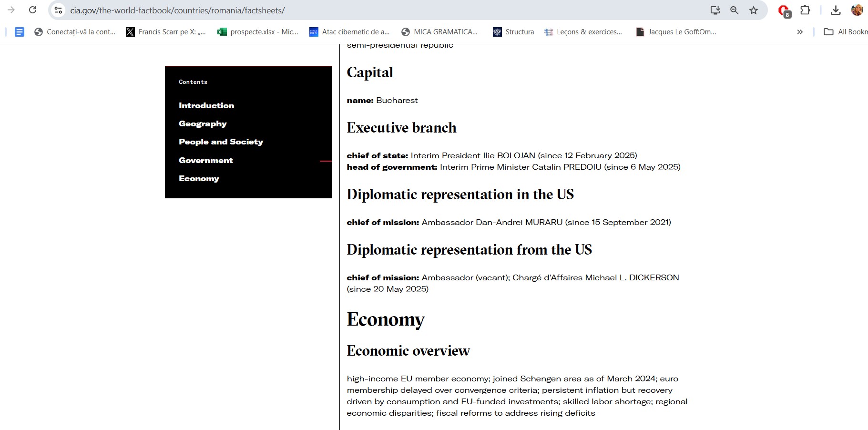Open the All Bookmarks folder
This screenshot has width=868, height=430.
click(x=846, y=32)
